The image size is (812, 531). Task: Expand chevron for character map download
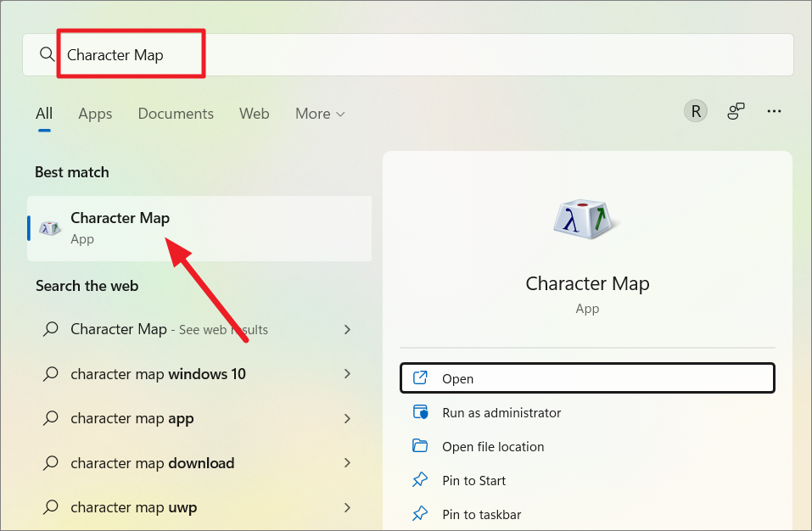coord(348,462)
